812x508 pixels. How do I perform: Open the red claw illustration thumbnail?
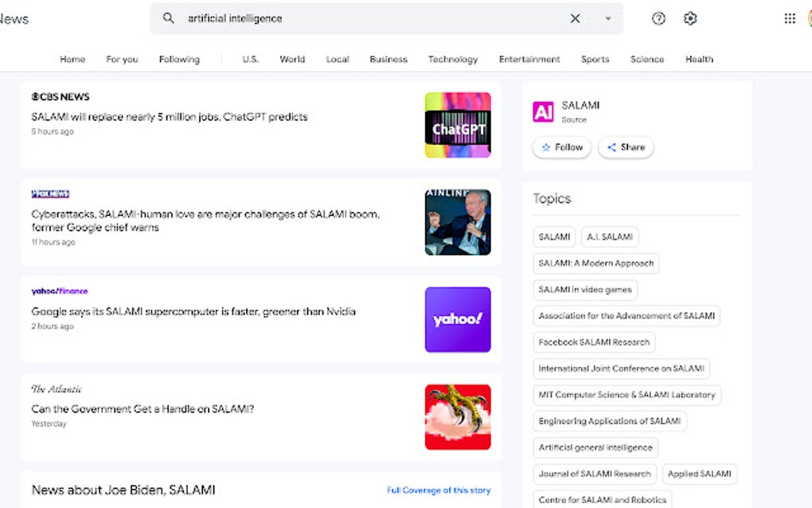[x=458, y=417]
